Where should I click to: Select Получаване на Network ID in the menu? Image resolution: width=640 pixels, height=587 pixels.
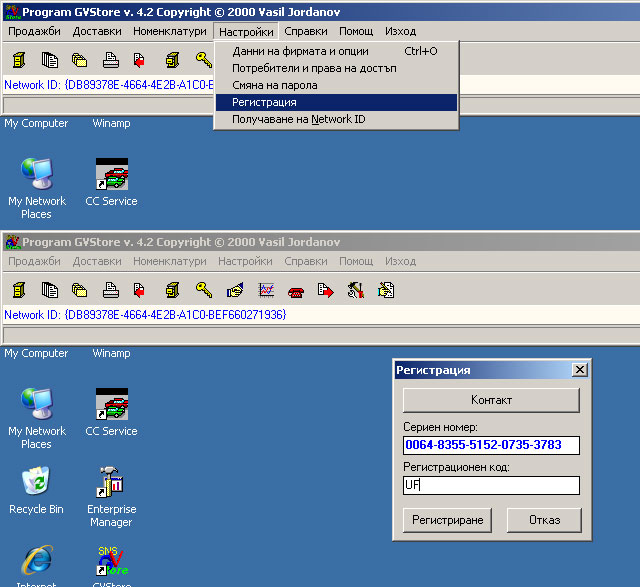[x=298, y=119]
